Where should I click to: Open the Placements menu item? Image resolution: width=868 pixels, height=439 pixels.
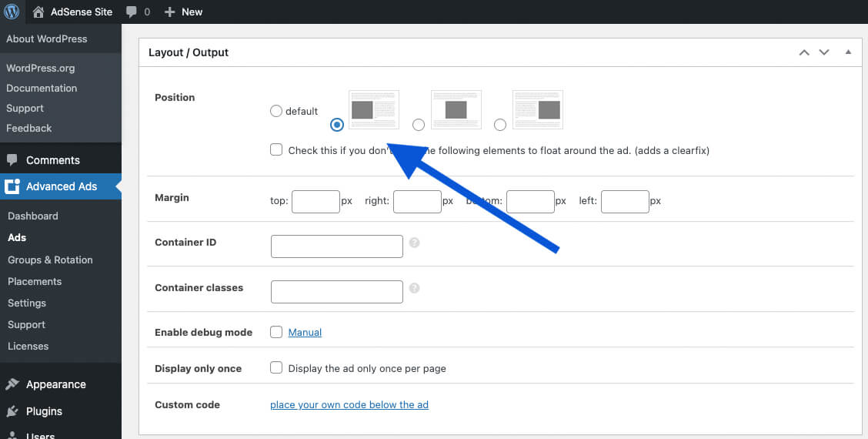pyautogui.click(x=35, y=281)
